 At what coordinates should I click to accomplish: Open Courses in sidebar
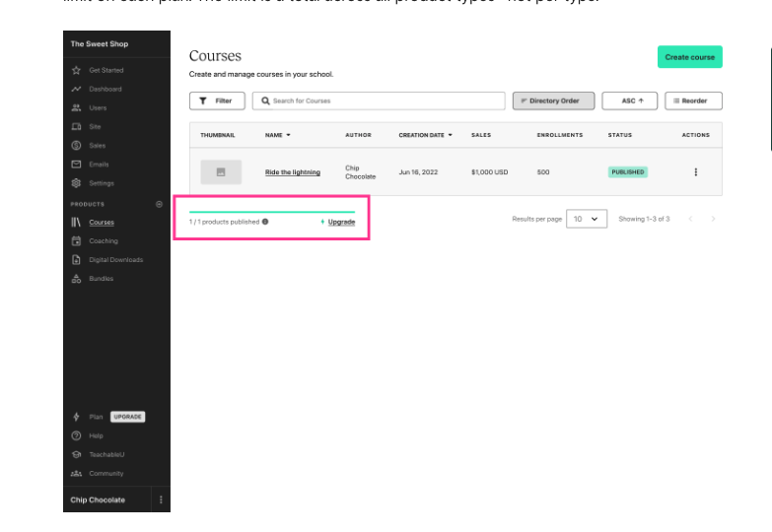(x=102, y=223)
